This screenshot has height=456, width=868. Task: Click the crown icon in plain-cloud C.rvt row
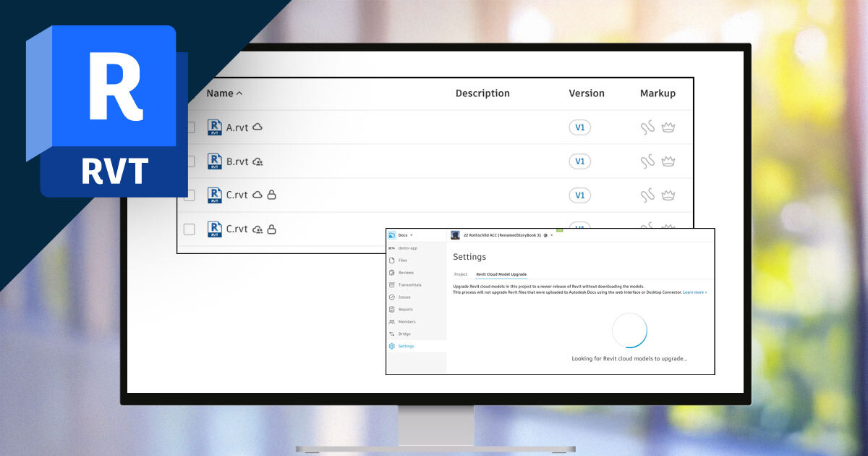coord(668,195)
